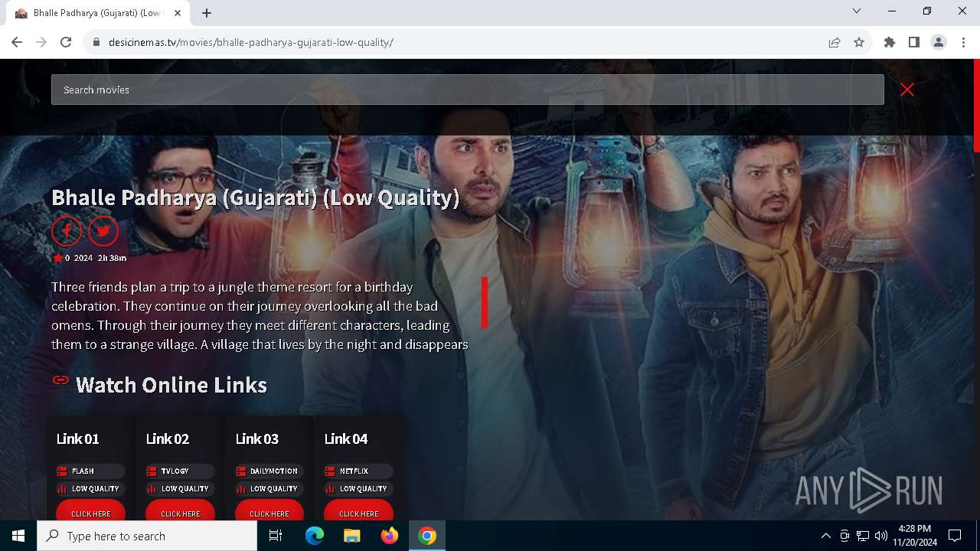Share the movie on Facebook
Screen dimensions: 980x551
pyautogui.click(x=67, y=230)
